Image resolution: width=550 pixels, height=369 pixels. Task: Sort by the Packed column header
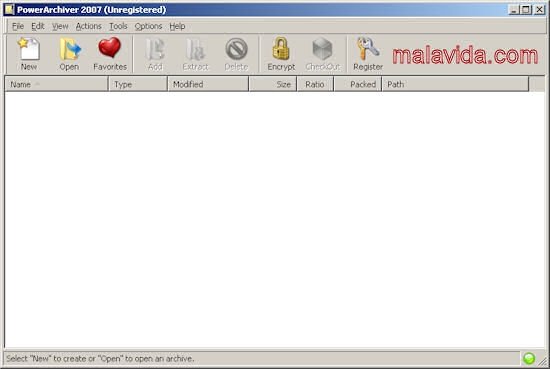pyautogui.click(x=358, y=84)
